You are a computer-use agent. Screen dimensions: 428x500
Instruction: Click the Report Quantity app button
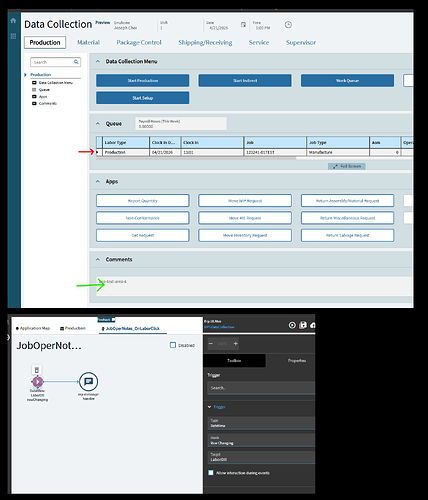coord(143,201)
